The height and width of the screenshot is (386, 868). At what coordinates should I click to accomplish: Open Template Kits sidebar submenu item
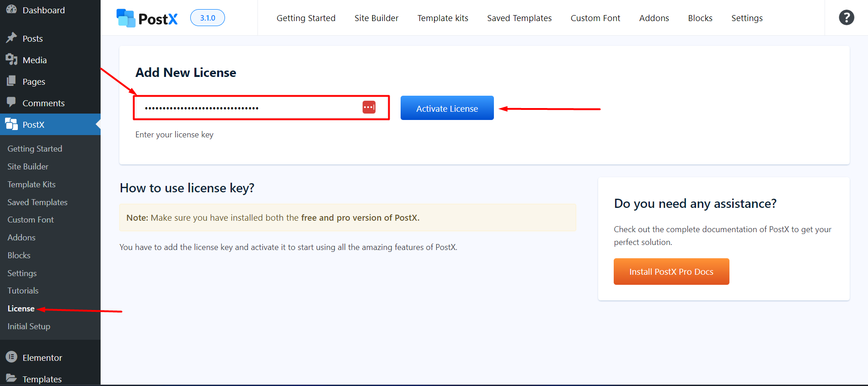[x=32, y=184]
